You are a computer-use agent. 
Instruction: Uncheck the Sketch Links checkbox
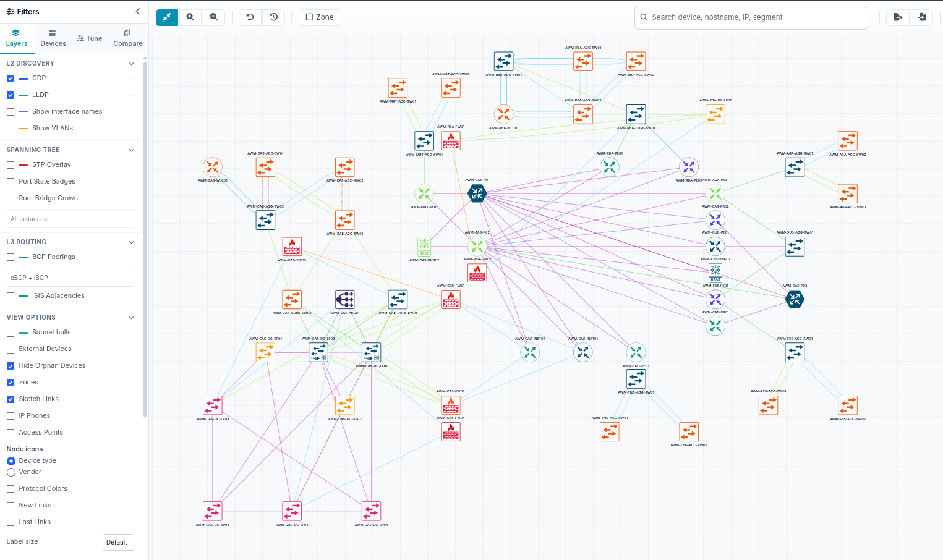[11, 399]
